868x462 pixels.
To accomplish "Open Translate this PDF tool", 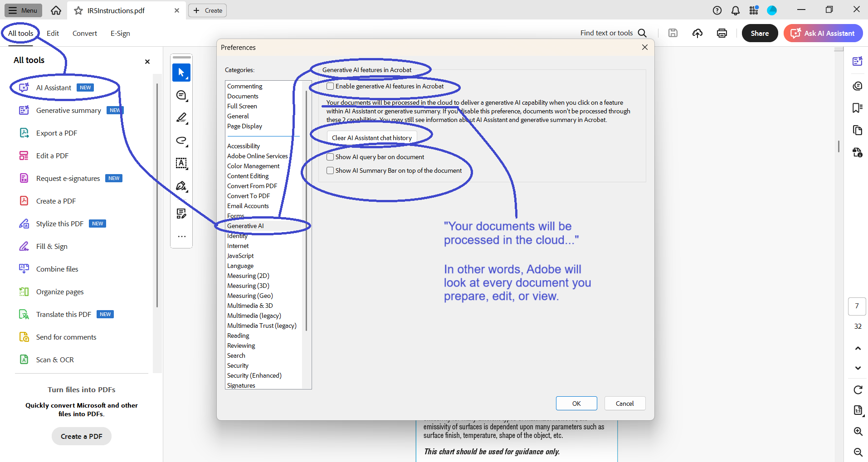I will tap(66, 314).
